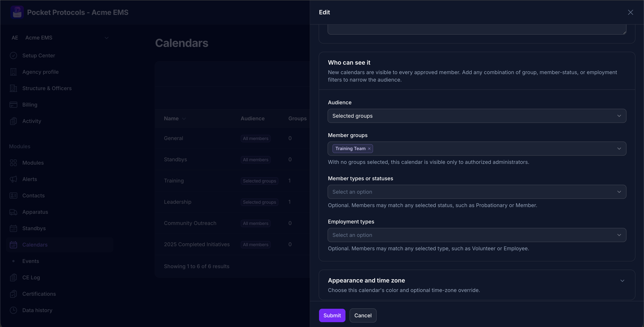644x327 pixels.
Task: Click the 2025 Completed Initiatives row
Action: point(197,245)
